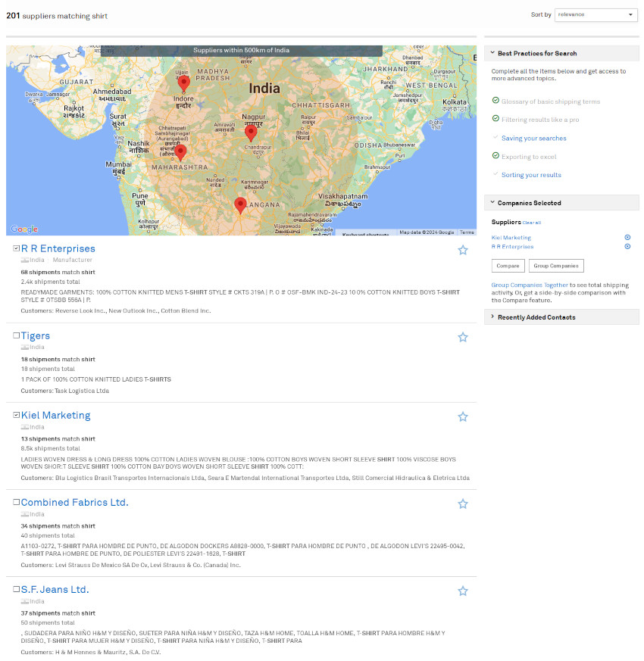Image resolution: width=644 pixels, height=661 pixels.
Task: Check the Tigers supplier checkbox
Action: tap(16, 335)
